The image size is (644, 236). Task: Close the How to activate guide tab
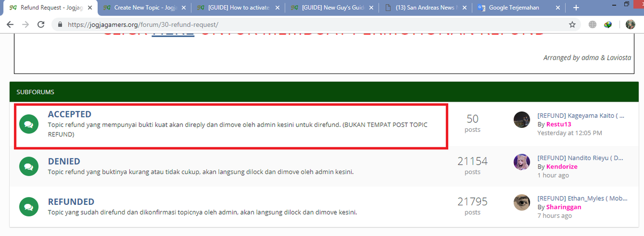[x=277, y=8]
